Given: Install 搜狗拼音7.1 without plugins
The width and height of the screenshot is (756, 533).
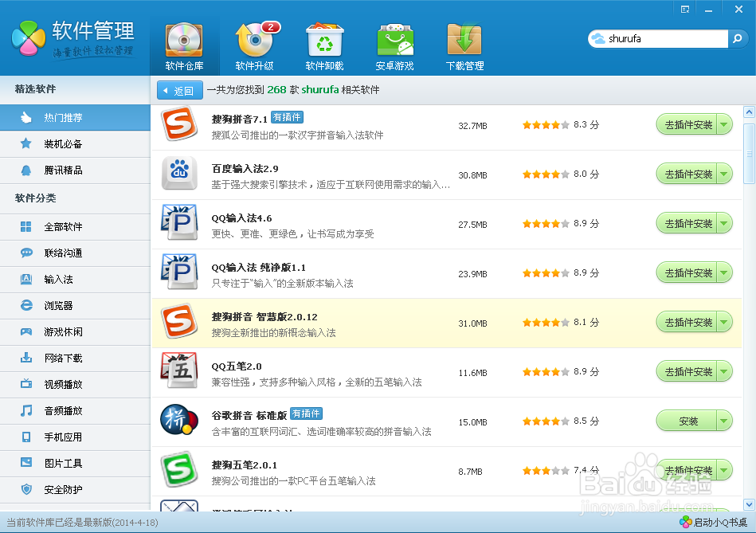Looking at the screenshot, I should 687,125.
